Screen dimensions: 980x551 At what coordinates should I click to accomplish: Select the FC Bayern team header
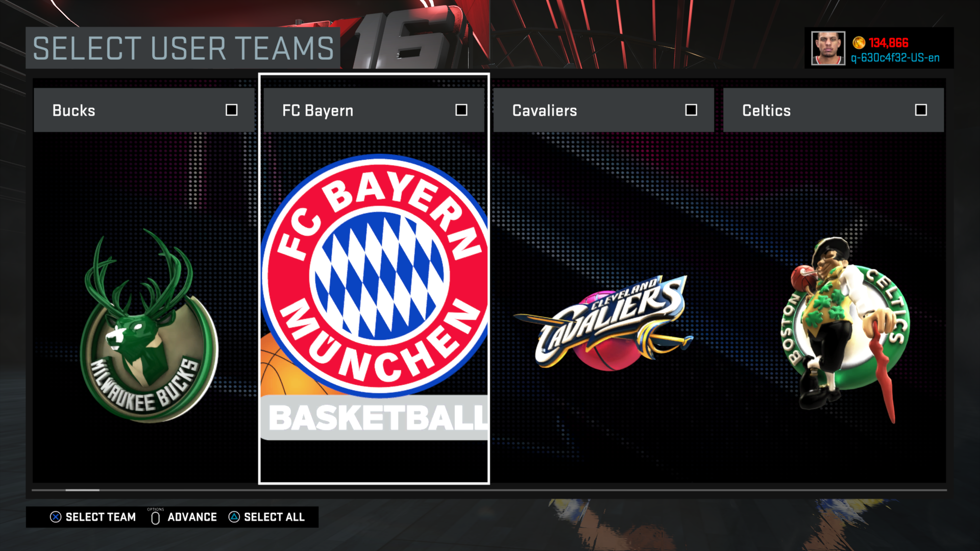pyautogui.click(x=357, y=110)
